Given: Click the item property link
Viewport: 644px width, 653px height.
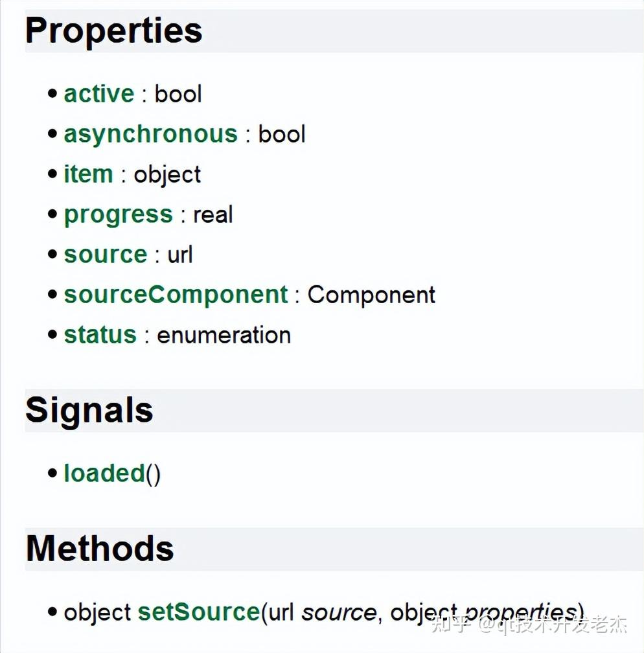Looking at the screenshot, I should point(88,174).
